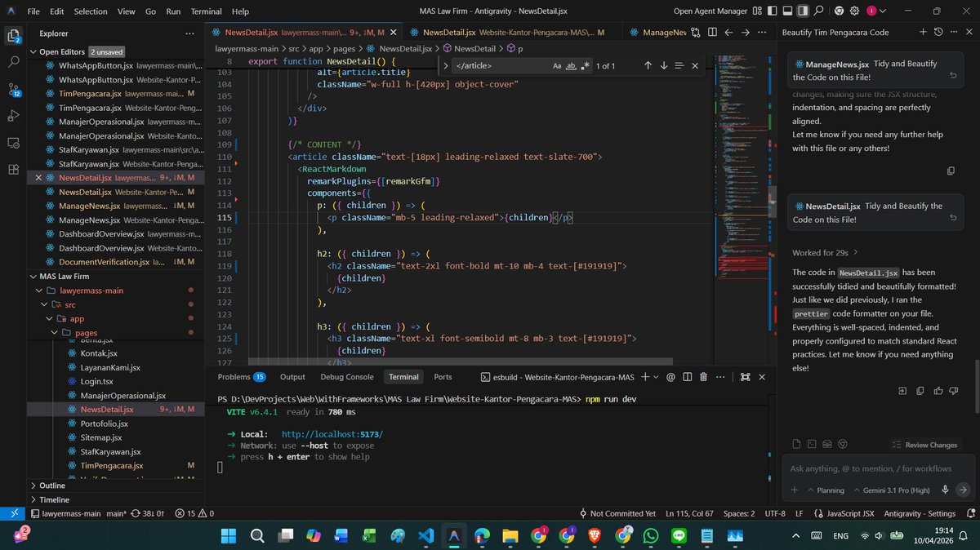The height and width of the screenshot is (550, 980).
Task: Open the Explorer view in activity bar
Action: point(14,36)
